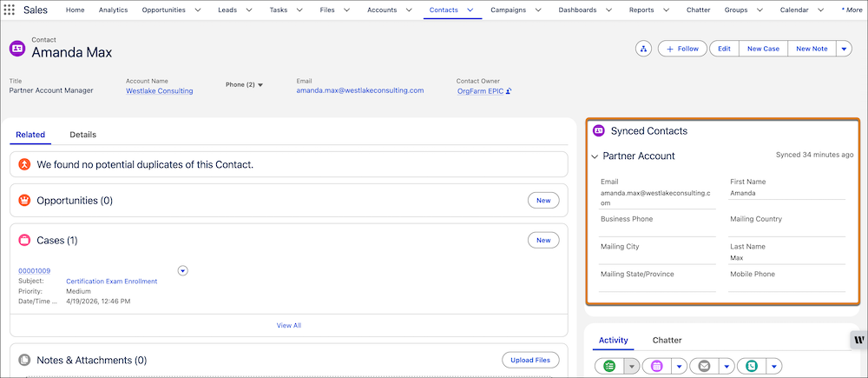Open the Leads nav dropdown arrow
Viewport: 868px width, 378px height.
click(249, 10)
